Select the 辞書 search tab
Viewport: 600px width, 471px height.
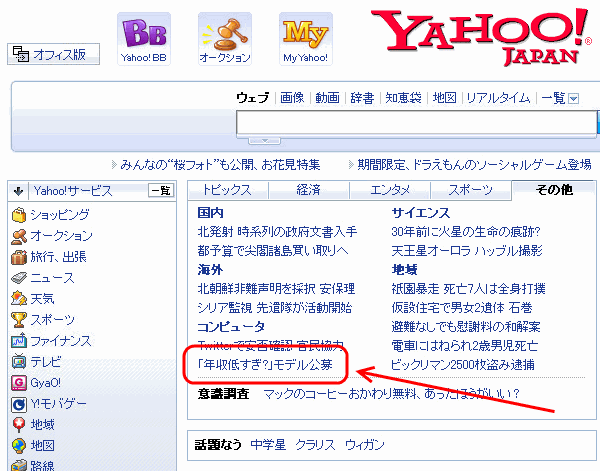tap(362, 98)
